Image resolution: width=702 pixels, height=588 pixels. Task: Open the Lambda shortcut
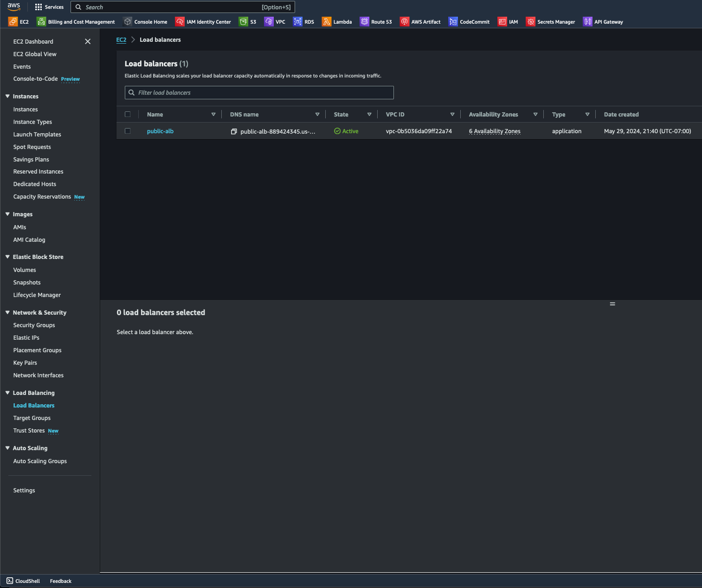point(337,22)
